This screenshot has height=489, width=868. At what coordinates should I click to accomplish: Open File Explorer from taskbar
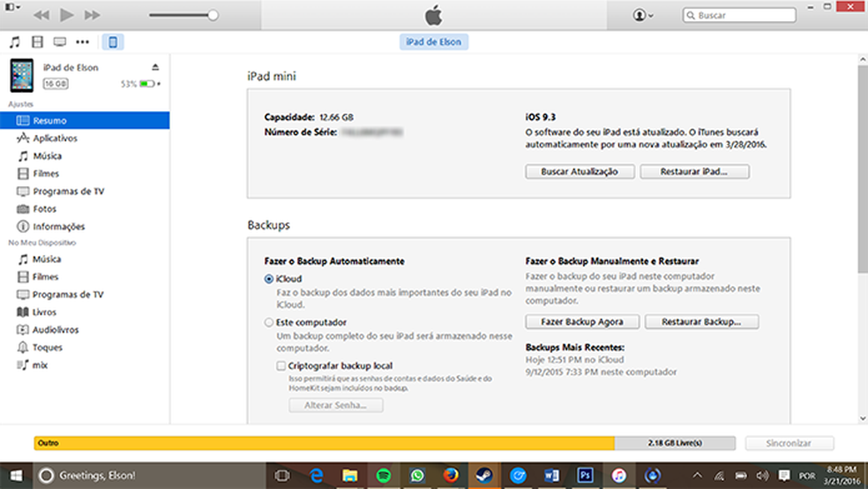click(x=350, y=475)
